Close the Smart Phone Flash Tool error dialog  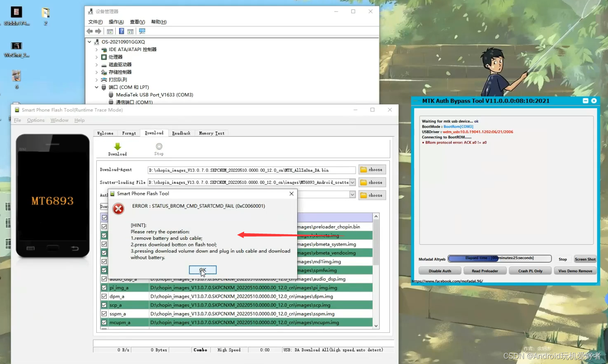point(291,194)
